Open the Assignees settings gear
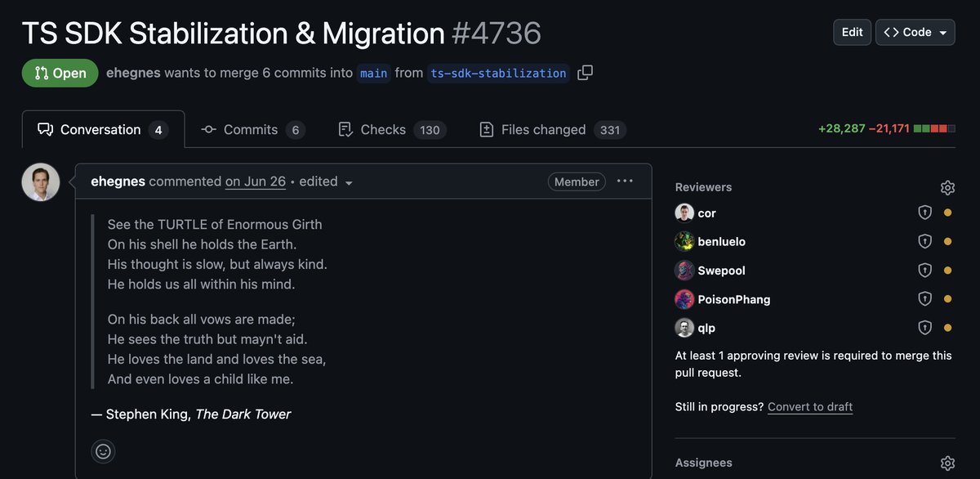 click(947, 463)
